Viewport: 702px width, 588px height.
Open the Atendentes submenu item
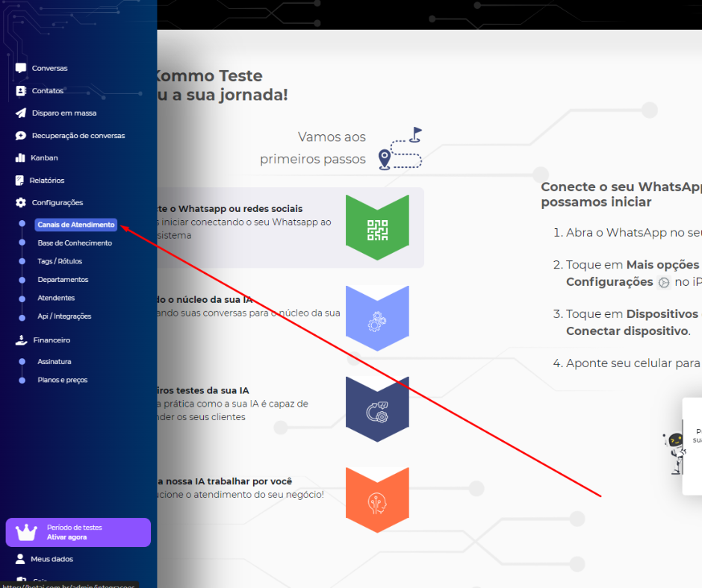pyautogui.click(x=56, y=298)
